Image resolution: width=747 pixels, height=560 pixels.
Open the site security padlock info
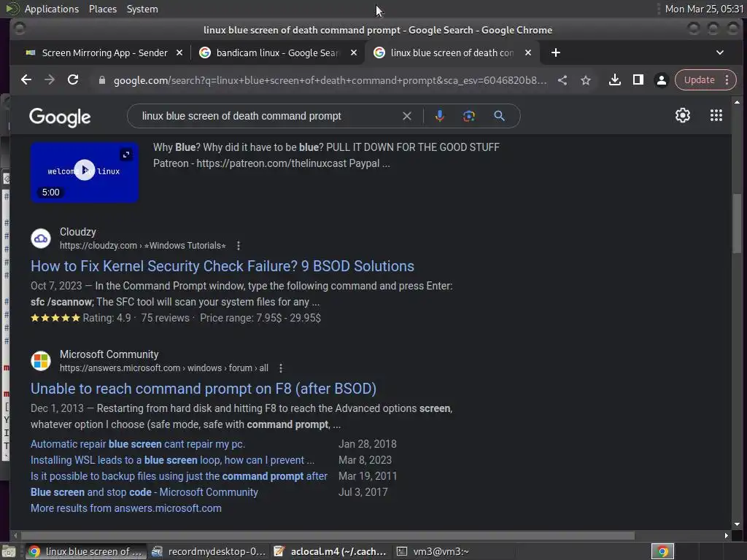(x=101, y=80)
